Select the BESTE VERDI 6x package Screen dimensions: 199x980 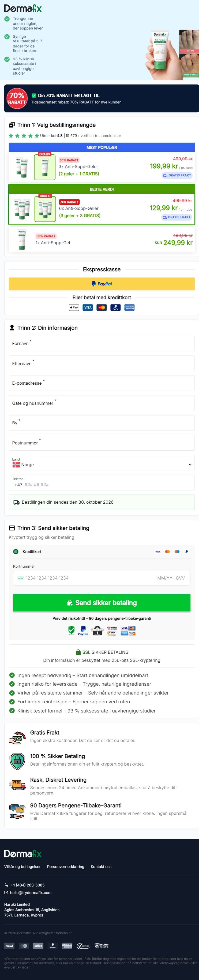(102, 205)
